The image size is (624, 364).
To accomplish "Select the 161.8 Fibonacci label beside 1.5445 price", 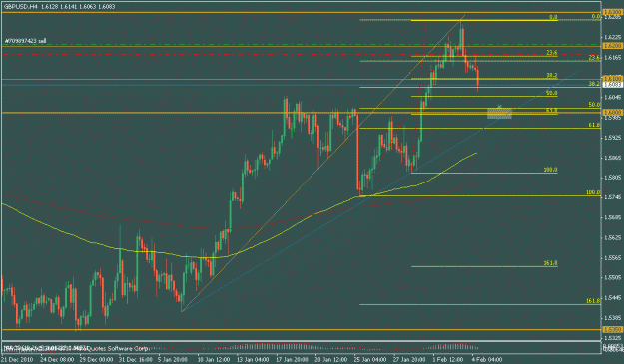I will coord(593,301).
